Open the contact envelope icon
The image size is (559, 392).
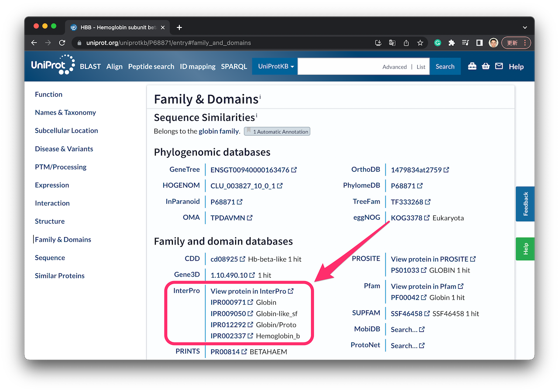(499, 66)
